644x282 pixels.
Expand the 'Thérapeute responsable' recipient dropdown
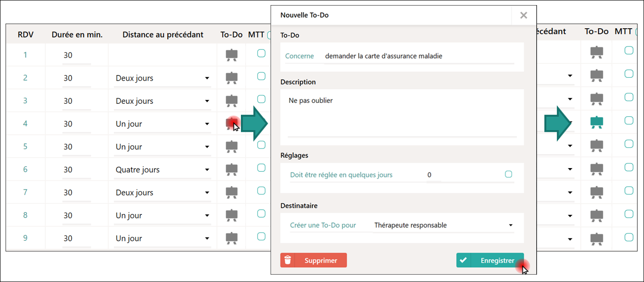coord(443,226)
